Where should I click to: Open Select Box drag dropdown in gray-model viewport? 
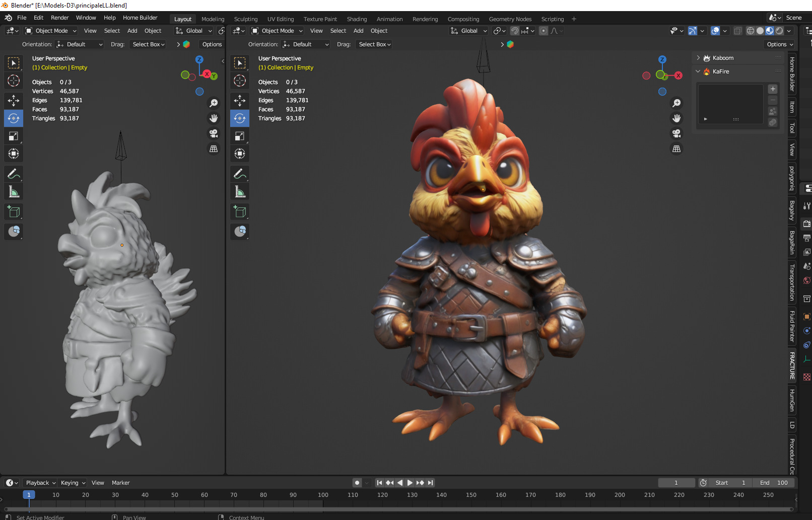[149, 44]
